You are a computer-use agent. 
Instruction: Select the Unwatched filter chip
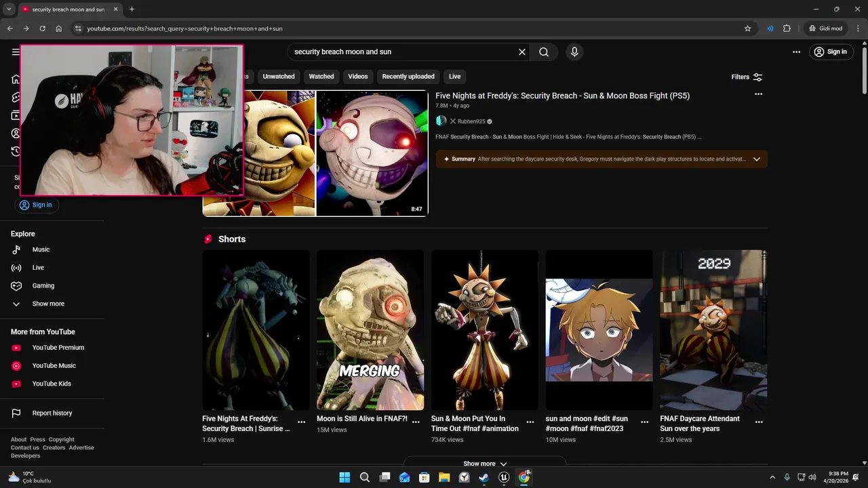click(x=279, y=77)
